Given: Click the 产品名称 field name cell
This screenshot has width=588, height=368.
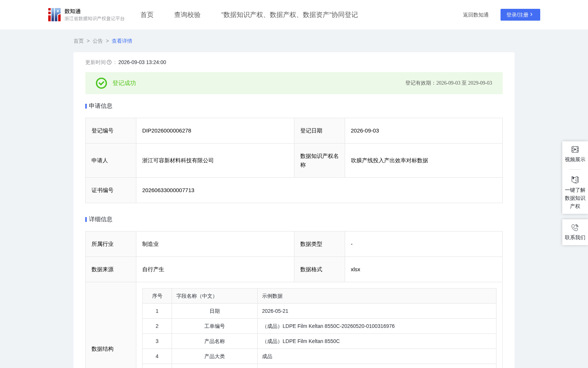Looking at the screenshot, I should point(215,341).
